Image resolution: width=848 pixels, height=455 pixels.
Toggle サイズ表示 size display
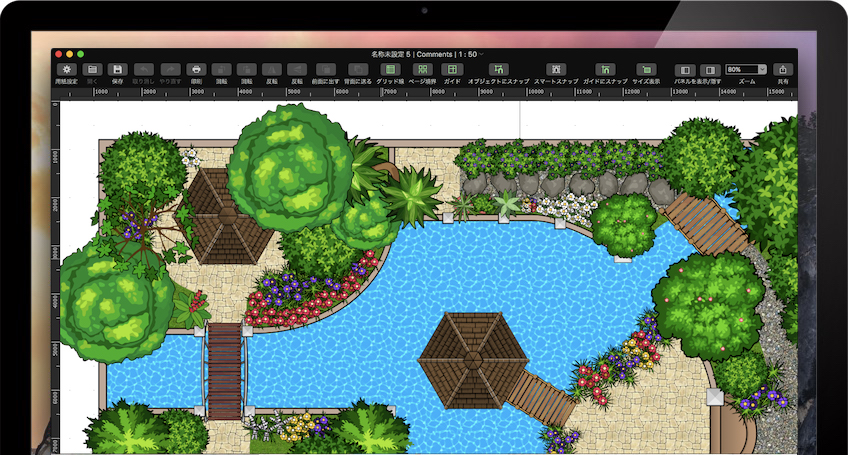click(648, 69)
